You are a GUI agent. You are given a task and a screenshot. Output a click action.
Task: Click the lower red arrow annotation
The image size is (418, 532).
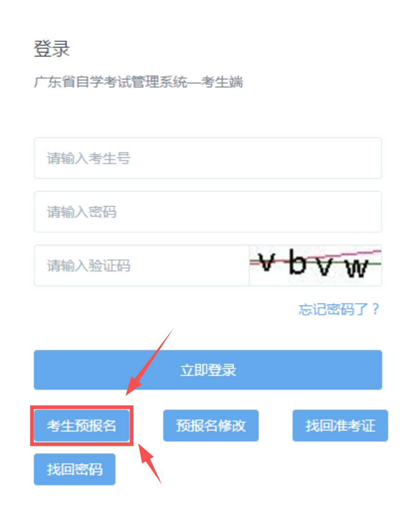pyautogui.click(x=150, y=463)
